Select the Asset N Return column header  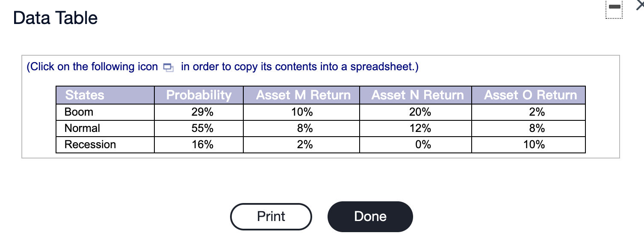(416, 95)
